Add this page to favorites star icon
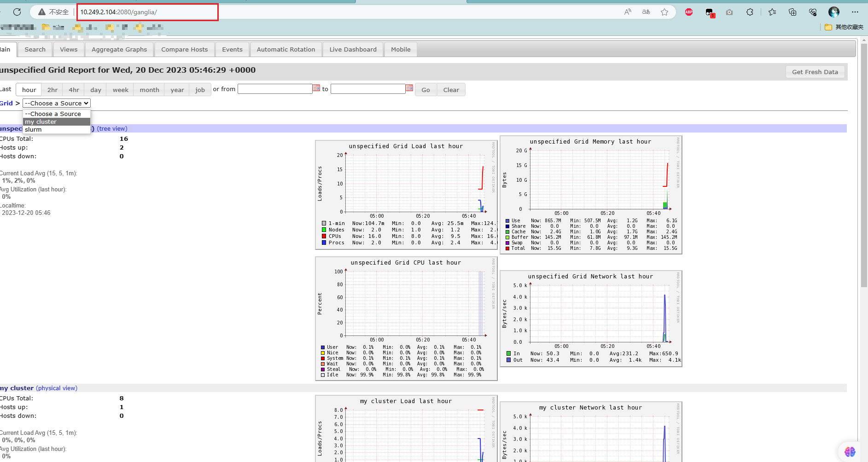Image resolution: width=868 pixels, height=462 pixels. point(664,12)
